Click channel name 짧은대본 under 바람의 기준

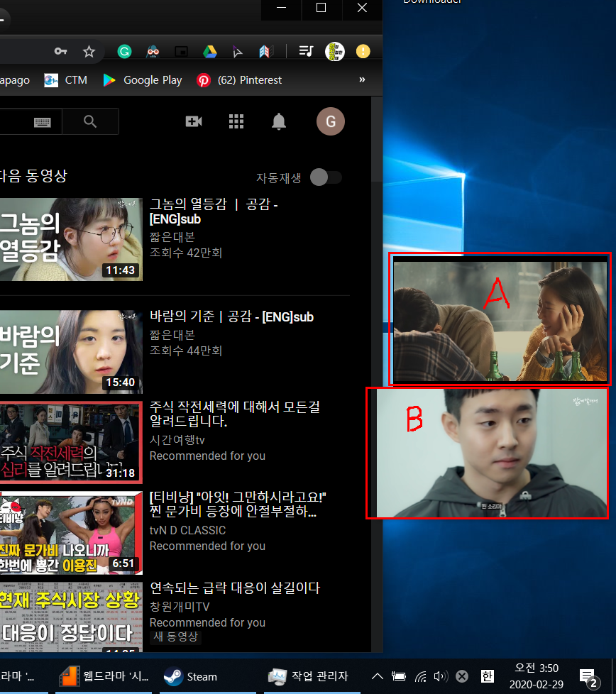tap(172, 335)
